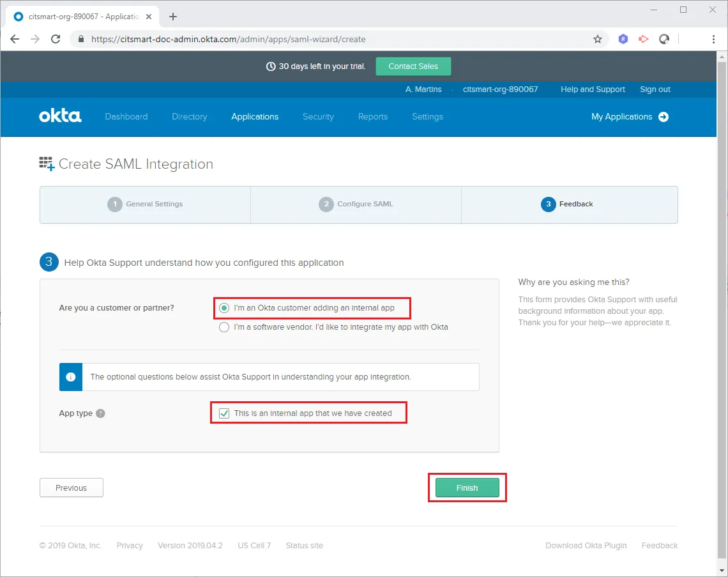Click the A. Martins user link
The width and height of the screenshot is (728, 577).
pyautogui.click(x=423, y=89)
